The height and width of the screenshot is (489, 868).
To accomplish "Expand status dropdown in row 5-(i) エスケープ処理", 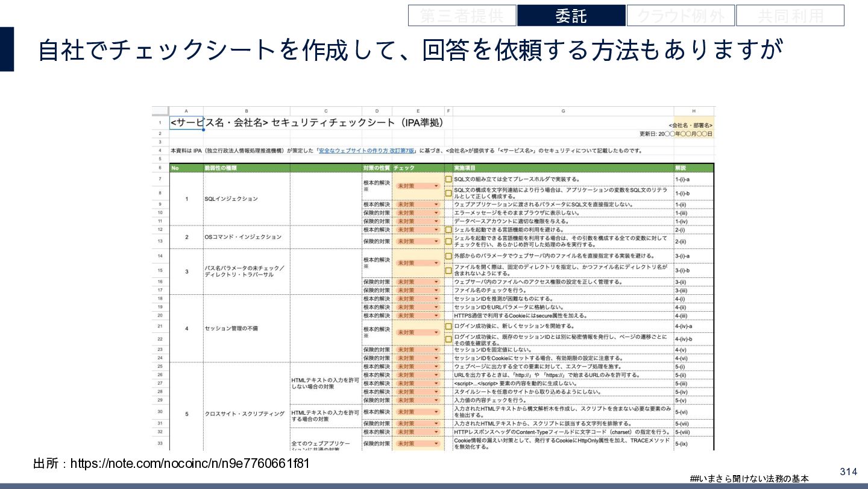I will [x=418, y=367].
